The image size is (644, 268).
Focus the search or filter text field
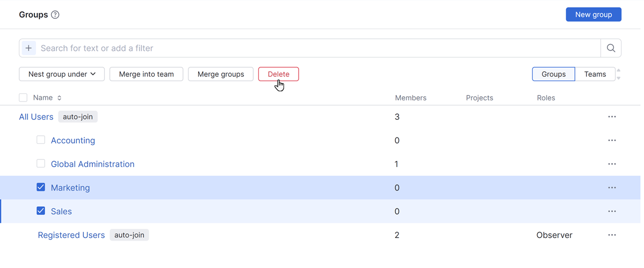click(317, 48)
